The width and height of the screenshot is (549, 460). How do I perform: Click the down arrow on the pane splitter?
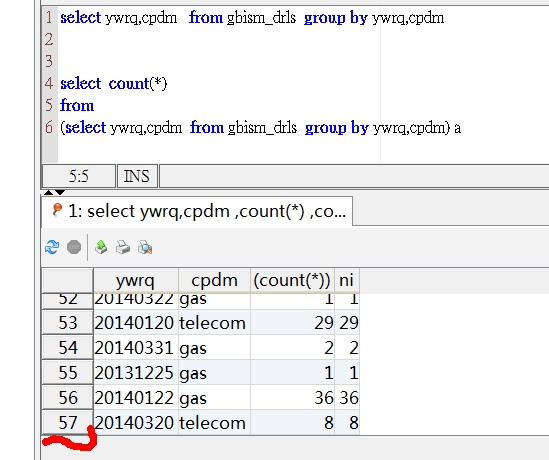click(60, 193)
